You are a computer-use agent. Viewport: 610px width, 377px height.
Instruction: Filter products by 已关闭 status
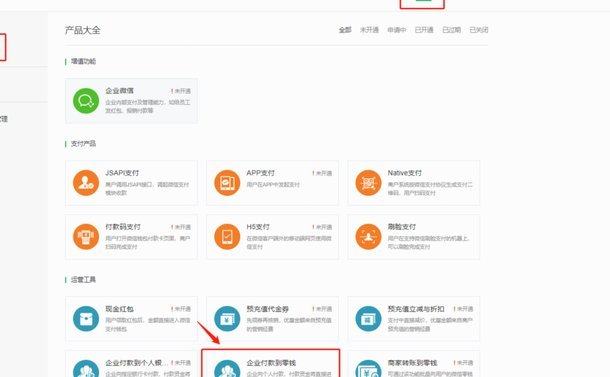point(479,30)
